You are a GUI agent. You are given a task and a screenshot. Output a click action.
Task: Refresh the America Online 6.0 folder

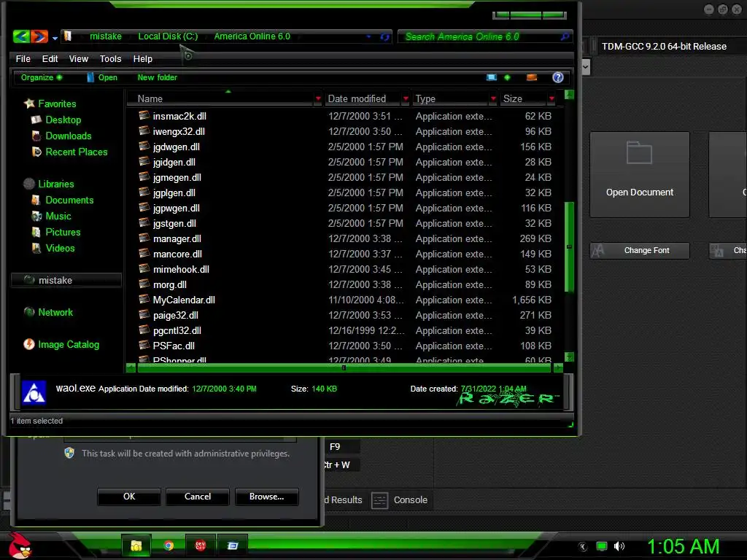385,36
